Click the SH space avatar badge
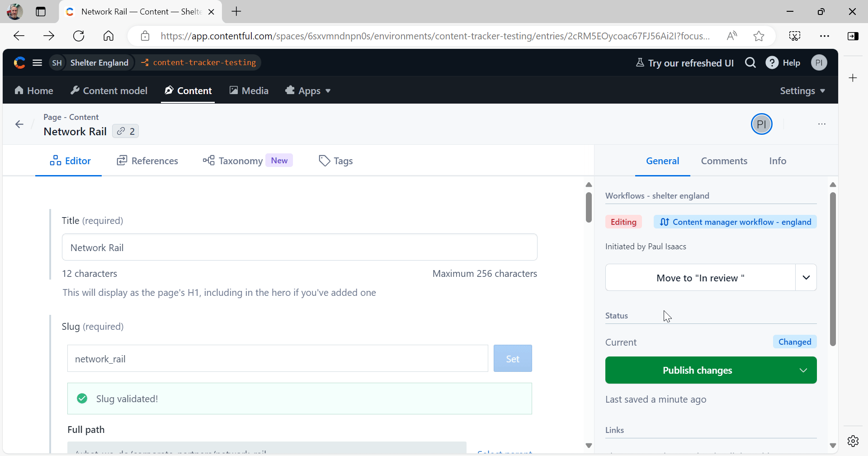The image size is (868, 456). coord(57,63)
